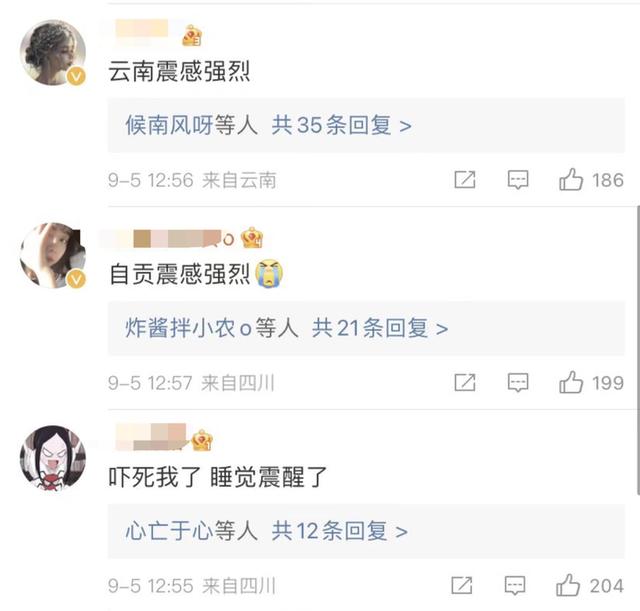Image resolution: width=640 pixels, height=611 pixels.
Task: Like the 云南震感强烈 comment
Action: pos(572,180)
